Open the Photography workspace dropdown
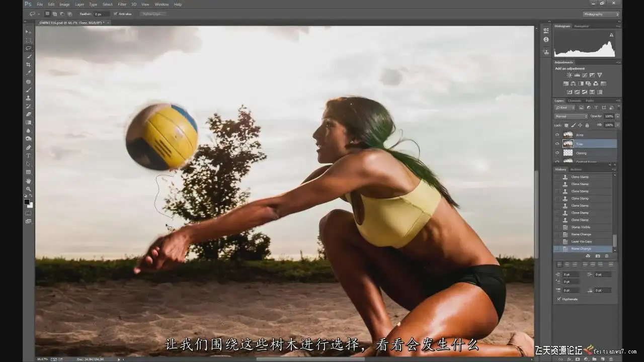The width and height of the screenshot is (644, 362). (601, 14)
